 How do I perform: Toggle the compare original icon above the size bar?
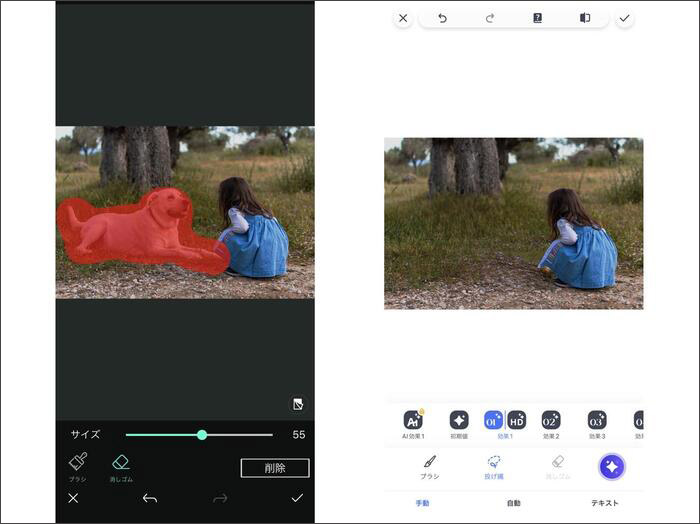(x=298, y=404)
